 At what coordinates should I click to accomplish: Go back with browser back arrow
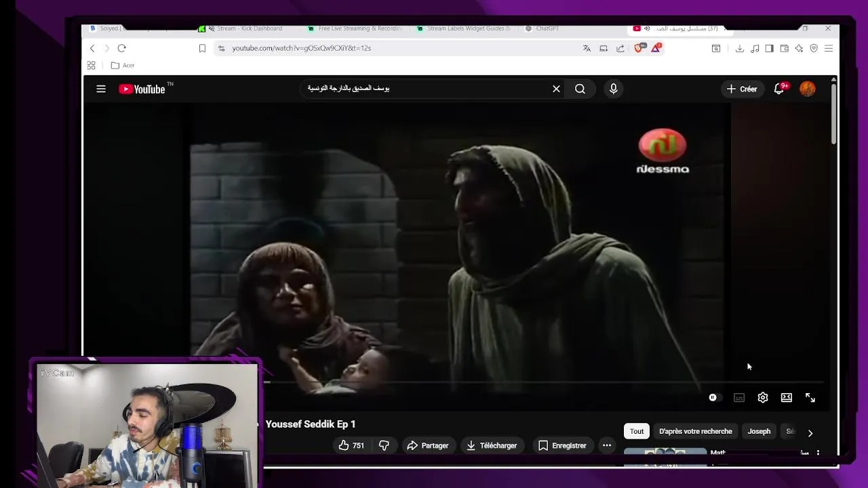click(92, 48)
